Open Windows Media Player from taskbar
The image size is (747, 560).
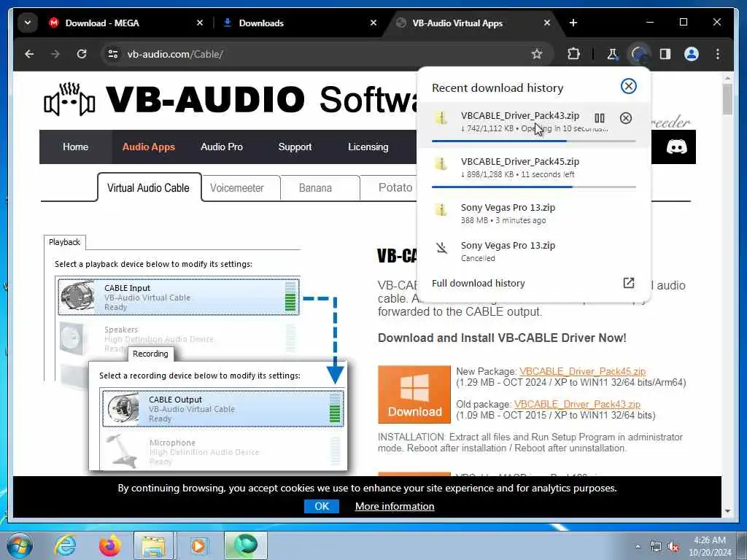[x=198, y=545]
